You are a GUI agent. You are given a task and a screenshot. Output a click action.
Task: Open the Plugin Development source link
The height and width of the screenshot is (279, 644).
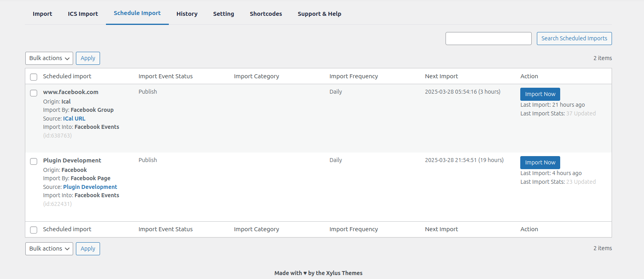click(x=90, y=187)
